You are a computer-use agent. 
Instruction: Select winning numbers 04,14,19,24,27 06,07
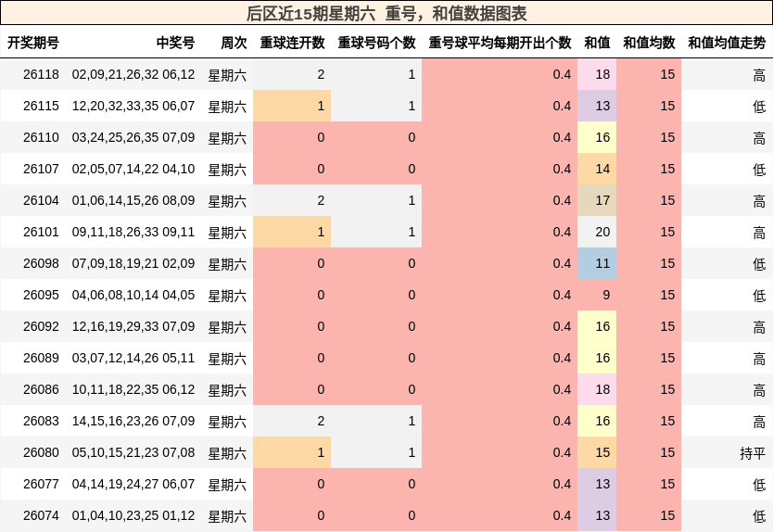[133, 485]
